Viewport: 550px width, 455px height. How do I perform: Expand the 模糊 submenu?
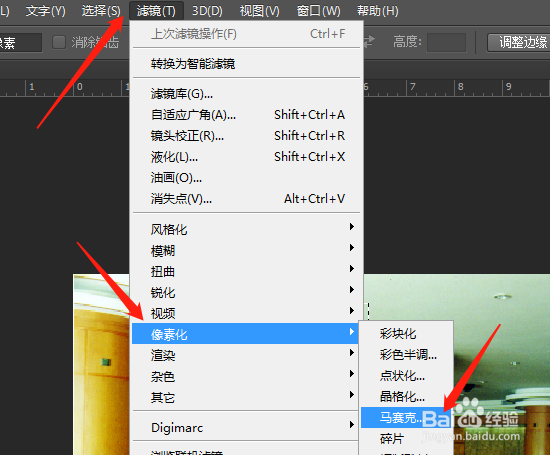(246, 250)
